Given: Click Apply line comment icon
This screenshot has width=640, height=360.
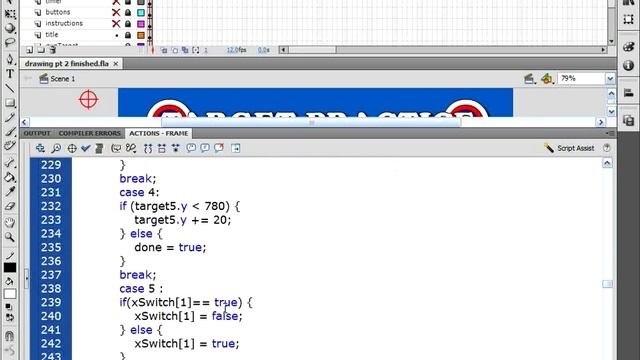Looking at the screenshot, I should click(204, 148).
